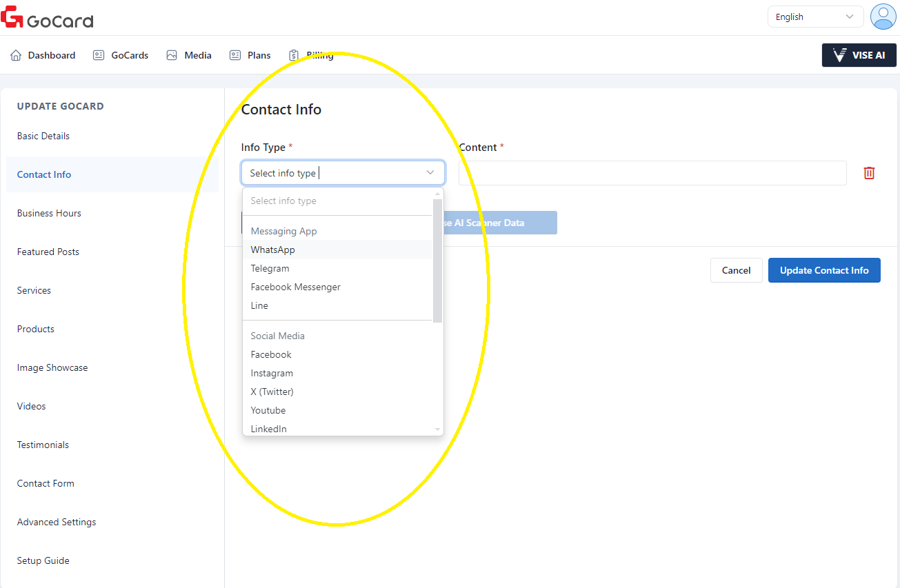Open Business Hours in the sidebar
The height and width of the screenshot is (588, 900).
pos(49,213)
